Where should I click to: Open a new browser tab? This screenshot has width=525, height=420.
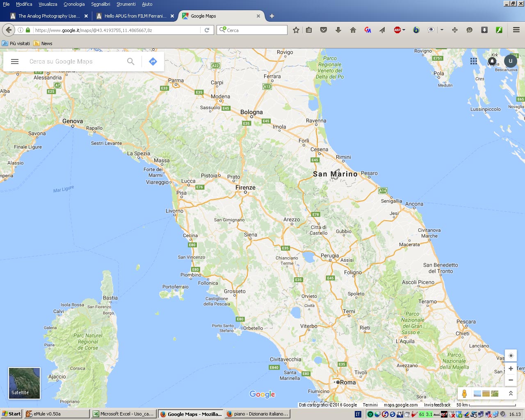coord(272,16)
